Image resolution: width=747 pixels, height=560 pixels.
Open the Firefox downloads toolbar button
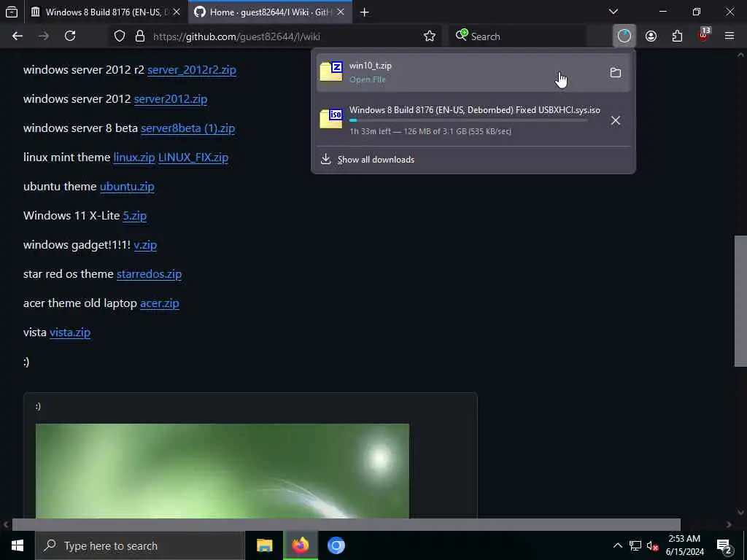pos(624,36)
